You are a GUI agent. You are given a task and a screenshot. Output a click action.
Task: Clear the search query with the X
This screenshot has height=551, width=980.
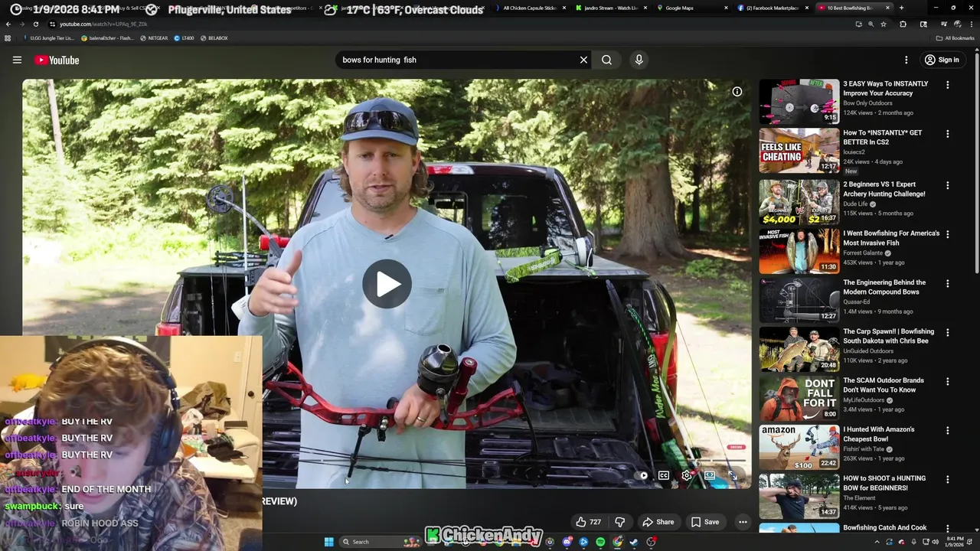[x=583, y=60]
